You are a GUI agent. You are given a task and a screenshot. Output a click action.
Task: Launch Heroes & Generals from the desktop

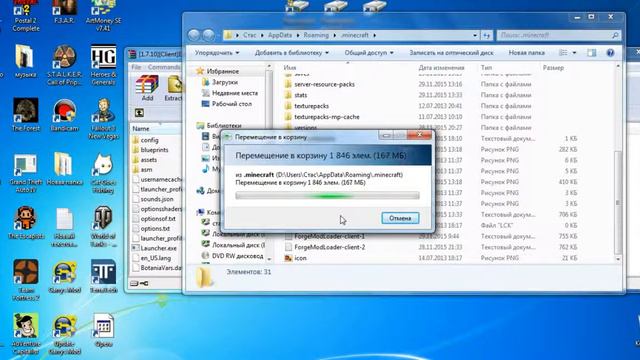pos(103,65)
